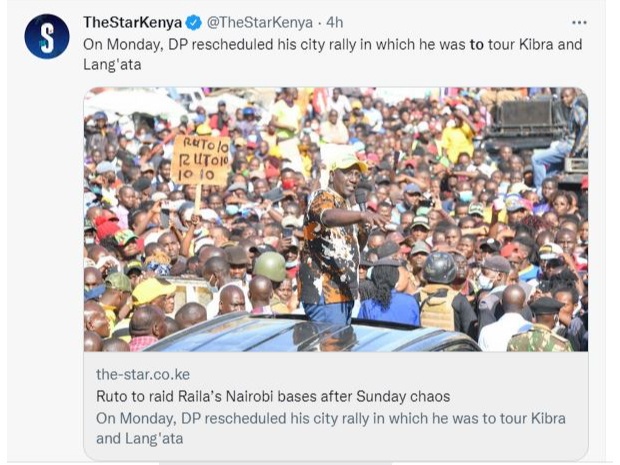The width and height of the screenshot is (620, 465).
Task: Open the tweet's 4h timestamp
Action: click(x=335, y=23)
